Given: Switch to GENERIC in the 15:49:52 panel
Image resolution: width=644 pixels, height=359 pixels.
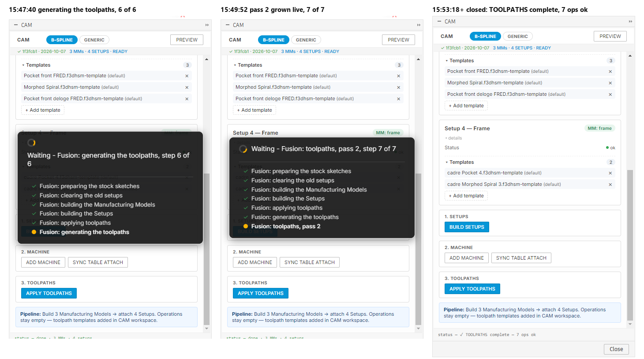Looking at the screenshot, I should (306, 40).
